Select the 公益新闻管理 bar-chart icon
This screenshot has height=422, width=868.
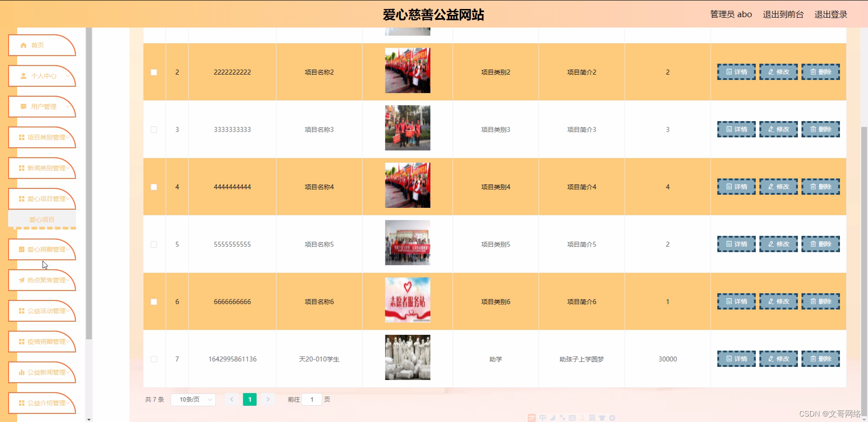point(21,372)
